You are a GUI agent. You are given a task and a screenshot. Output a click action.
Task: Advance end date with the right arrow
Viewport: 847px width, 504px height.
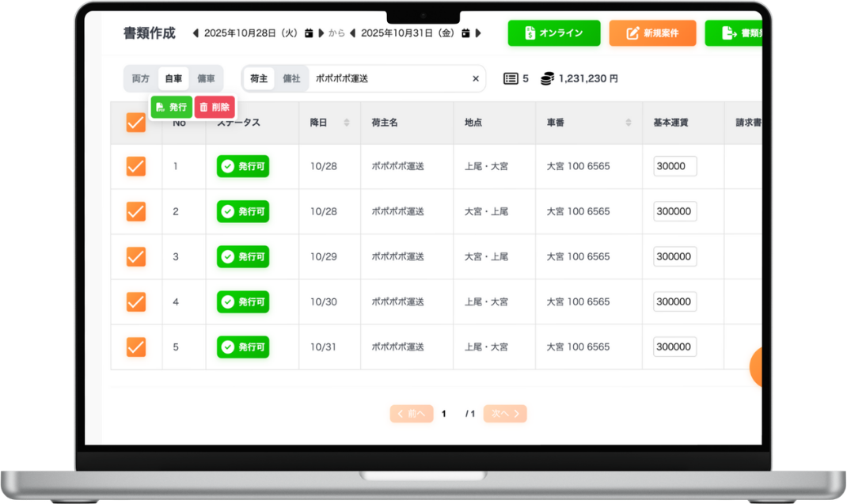click(478, 33)
